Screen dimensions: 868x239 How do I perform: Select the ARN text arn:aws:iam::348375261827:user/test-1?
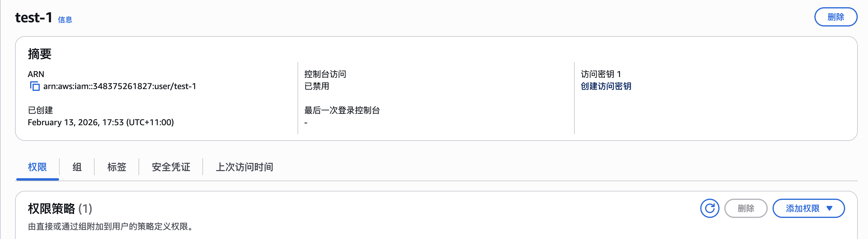[x=120, y=86]
